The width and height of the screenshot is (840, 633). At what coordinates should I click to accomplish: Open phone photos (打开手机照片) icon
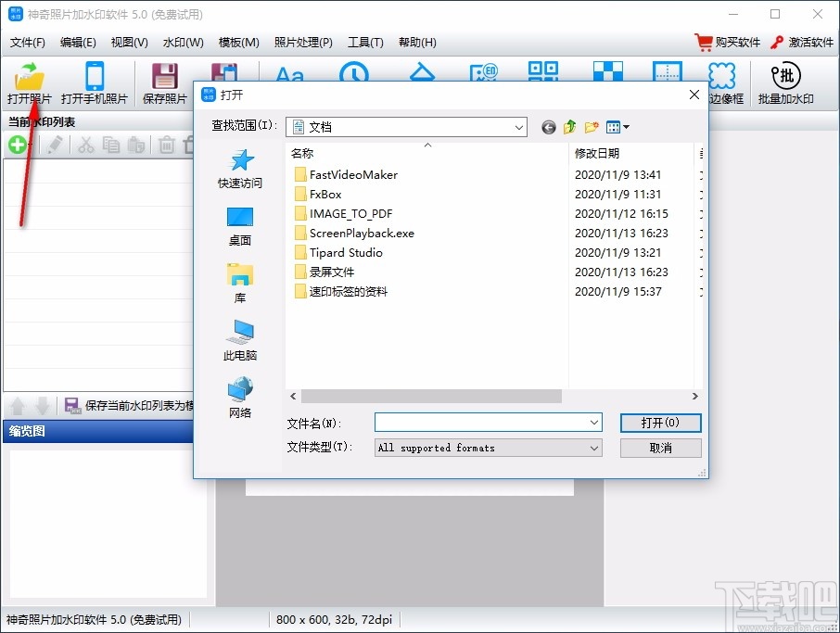point(95,83)
